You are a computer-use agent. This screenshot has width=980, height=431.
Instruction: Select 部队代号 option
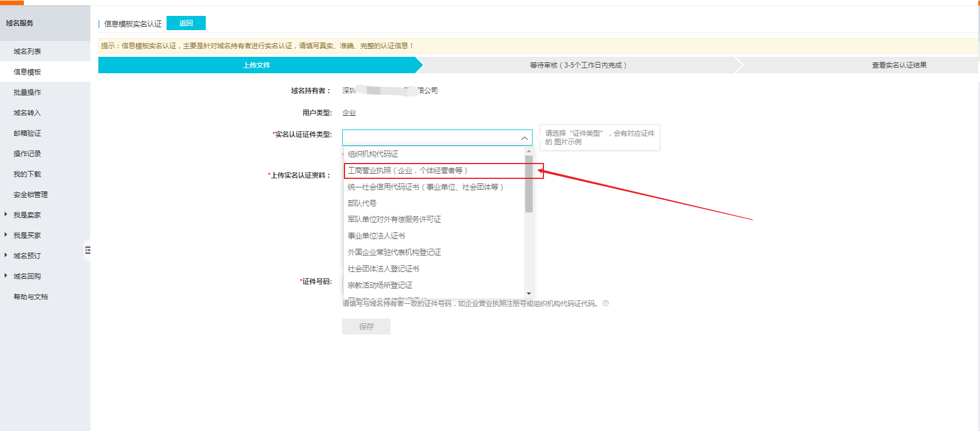coord(362,203)
